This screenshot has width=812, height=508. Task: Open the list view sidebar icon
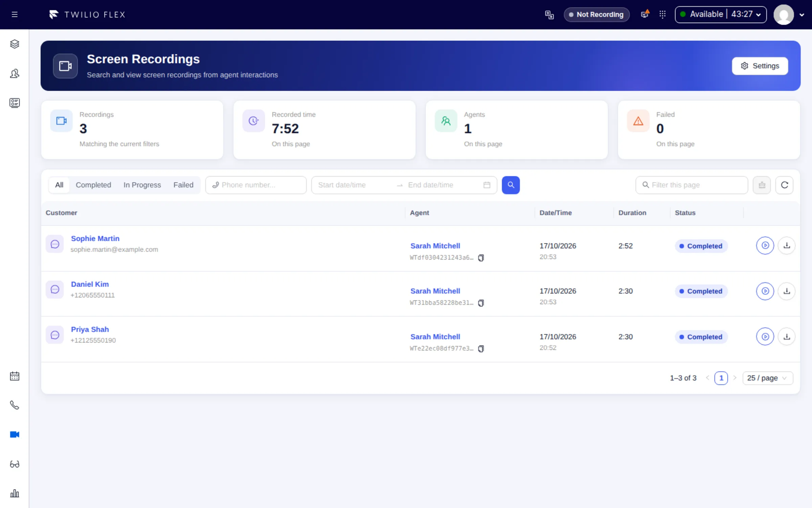(15, 103)
